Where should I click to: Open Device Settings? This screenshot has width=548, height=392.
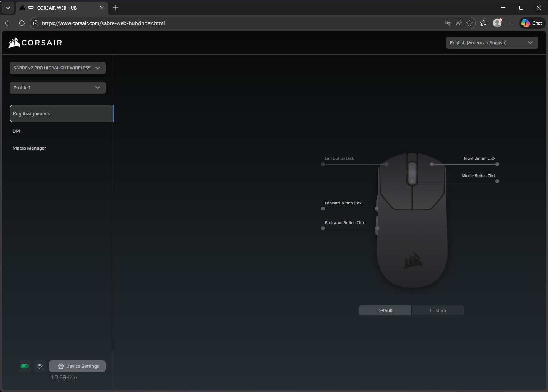(77, 366)
